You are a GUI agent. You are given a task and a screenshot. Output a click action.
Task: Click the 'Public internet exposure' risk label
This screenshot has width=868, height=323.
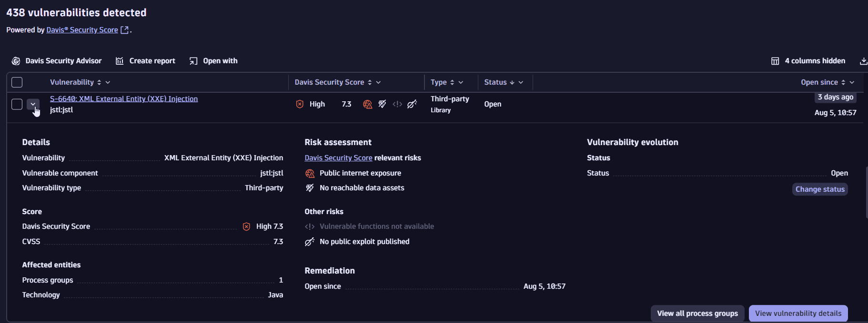[360, 173]
